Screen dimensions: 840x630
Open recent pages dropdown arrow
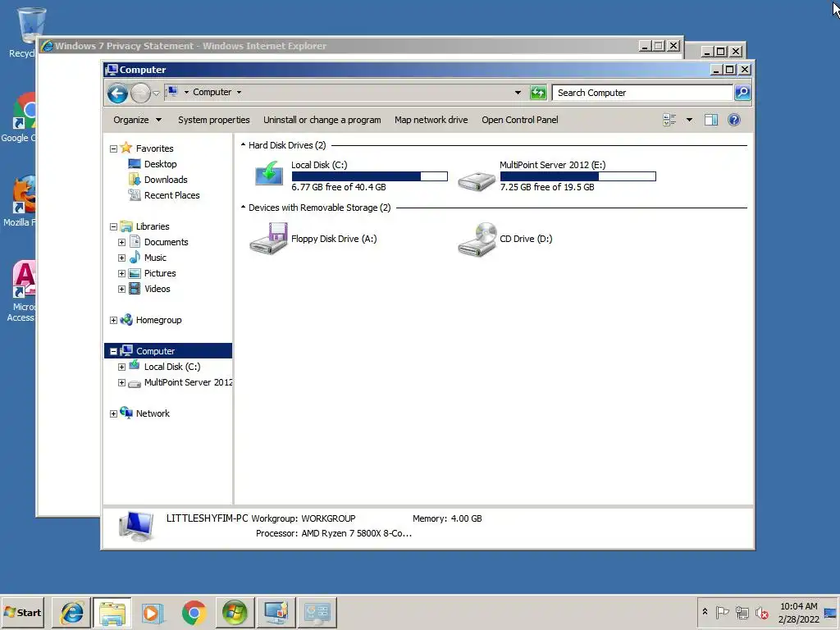coord(156,94)
